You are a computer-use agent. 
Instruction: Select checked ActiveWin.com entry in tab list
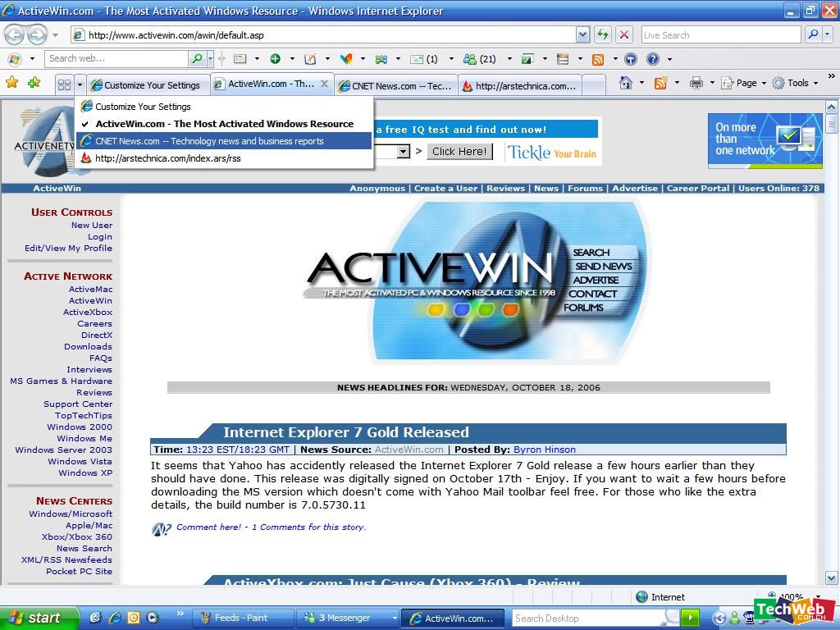(x=224, y=124)
